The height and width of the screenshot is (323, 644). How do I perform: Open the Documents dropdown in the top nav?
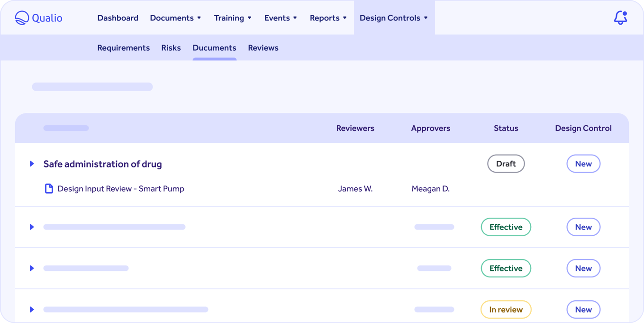(x=175, y=18)
